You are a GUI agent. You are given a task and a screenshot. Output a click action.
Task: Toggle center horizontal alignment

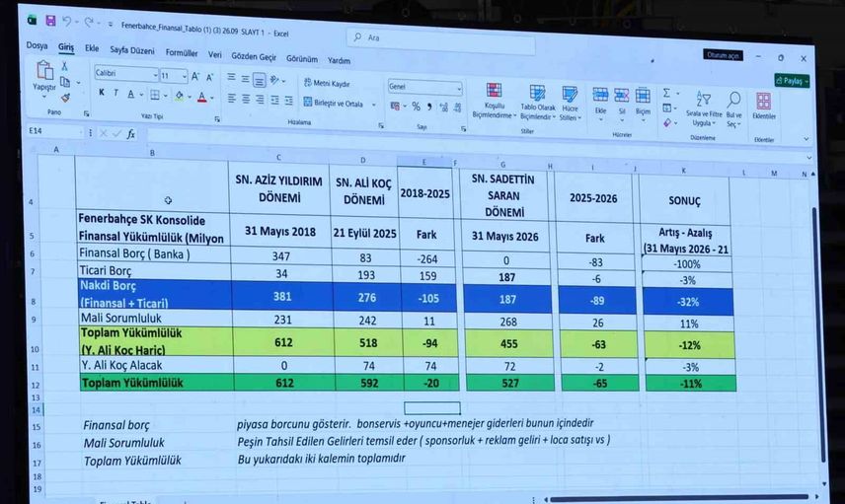coord(246,99)
